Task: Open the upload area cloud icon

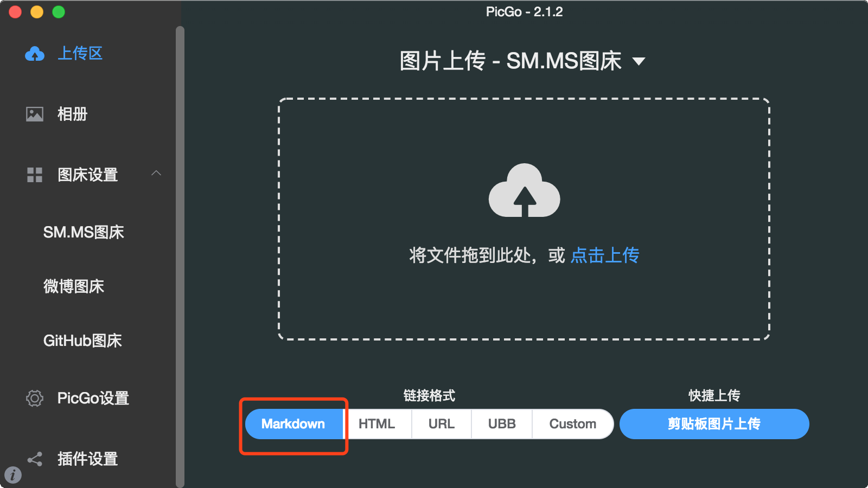Action: click(35, 53)
